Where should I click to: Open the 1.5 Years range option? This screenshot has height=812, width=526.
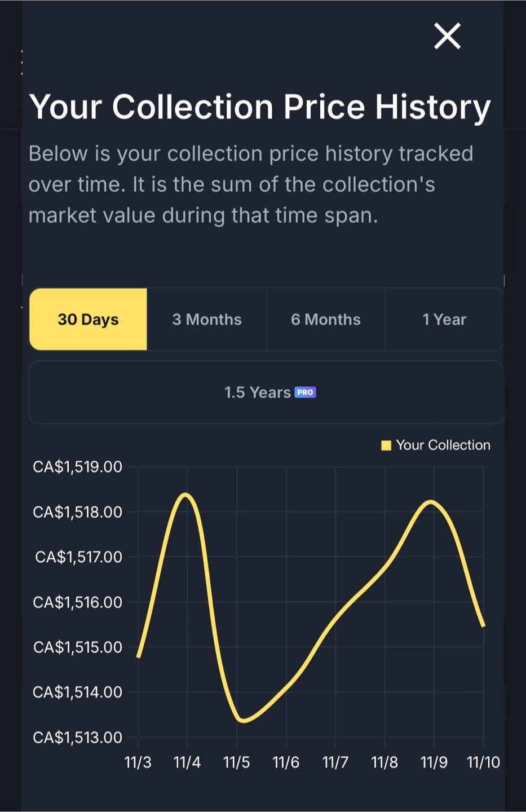tap(258, 392)
